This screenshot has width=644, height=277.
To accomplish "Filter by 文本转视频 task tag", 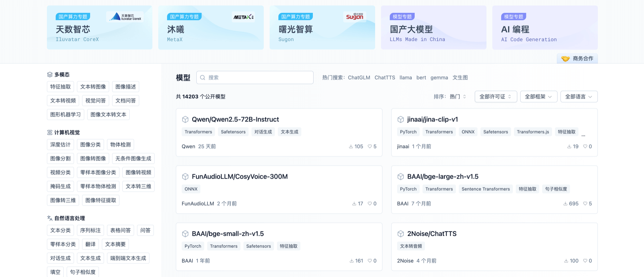I will coord(63,101).
